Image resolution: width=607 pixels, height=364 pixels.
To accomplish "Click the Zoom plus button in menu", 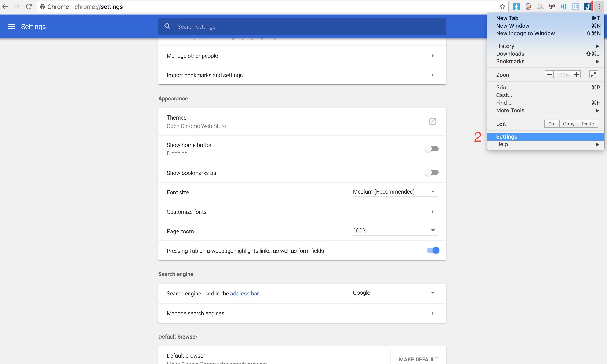I will click(x=576, y=74).
